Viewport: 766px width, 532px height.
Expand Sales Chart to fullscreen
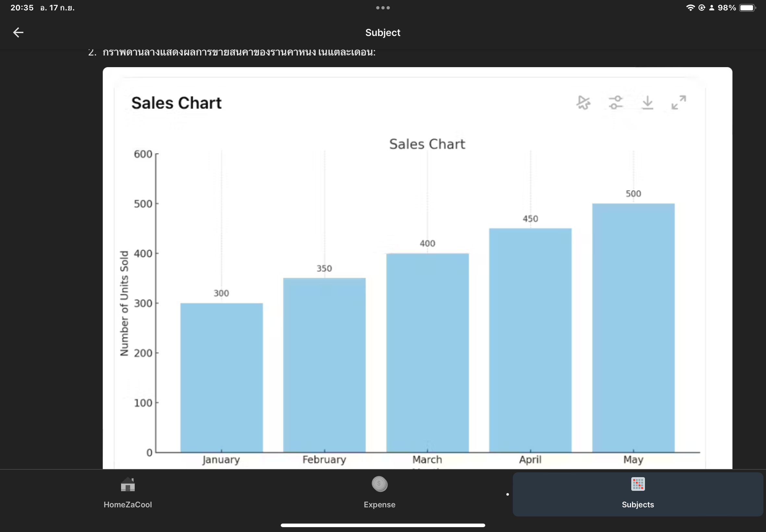(679, 102)
